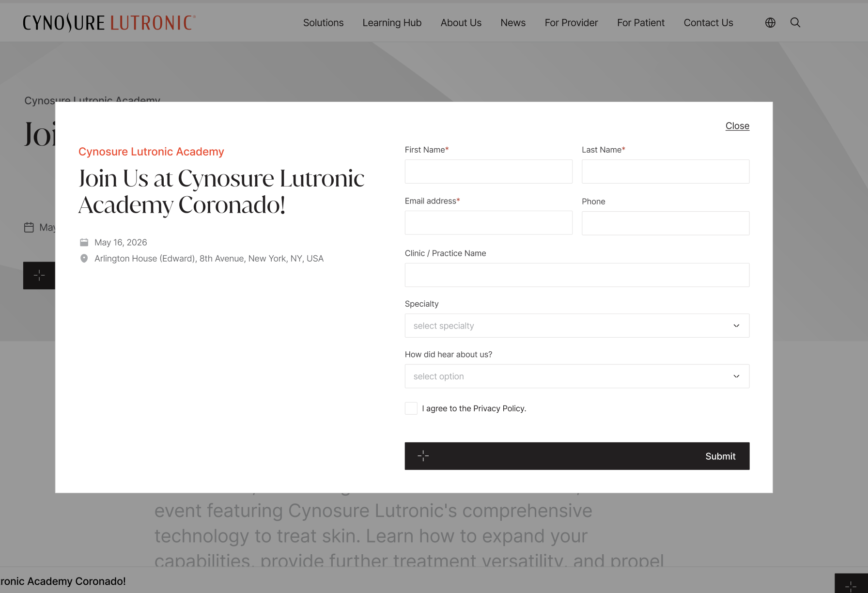Screen dimensions: 868x593
Task: Select the For Provider menu
Action: click(572, 23)
